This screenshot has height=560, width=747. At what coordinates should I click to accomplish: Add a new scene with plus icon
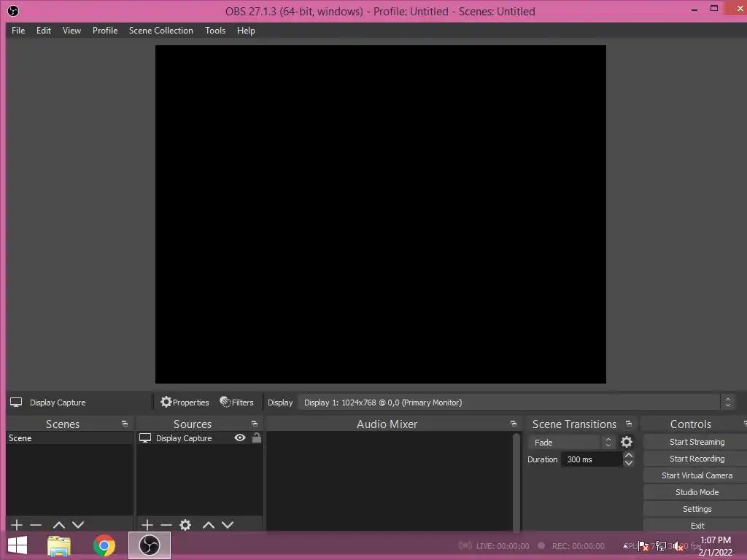tap(17, 525)
